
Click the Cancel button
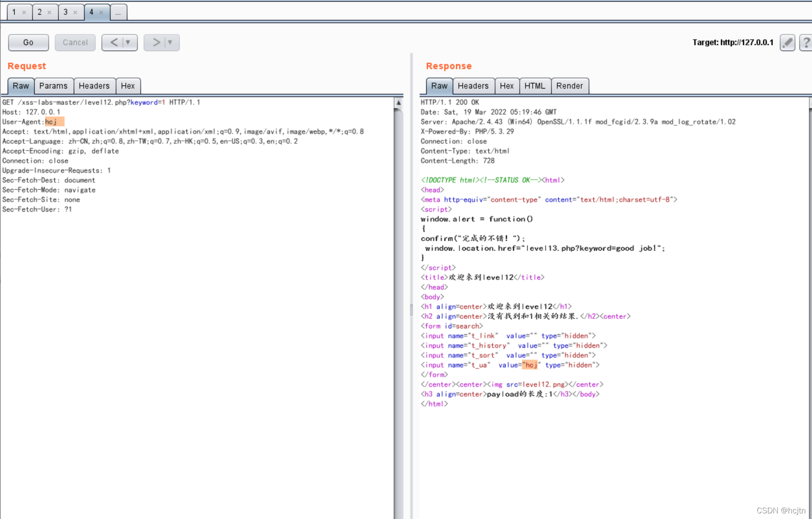point(75,42)
